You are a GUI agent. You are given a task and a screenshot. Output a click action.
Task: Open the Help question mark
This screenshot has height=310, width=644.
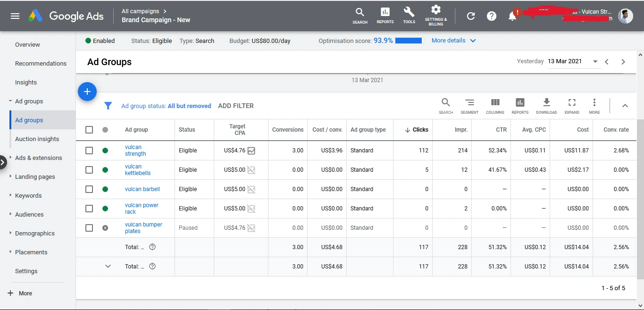492,16
